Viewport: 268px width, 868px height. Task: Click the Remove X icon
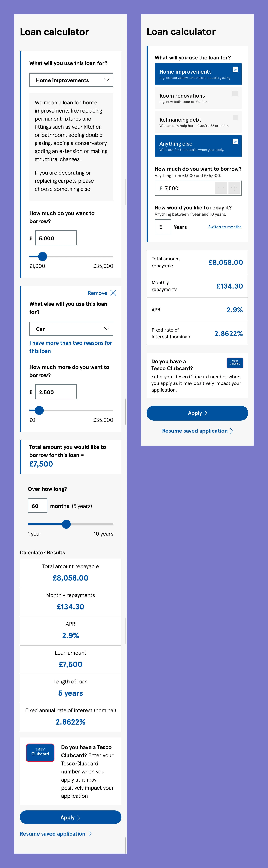(x=113, y=293)
